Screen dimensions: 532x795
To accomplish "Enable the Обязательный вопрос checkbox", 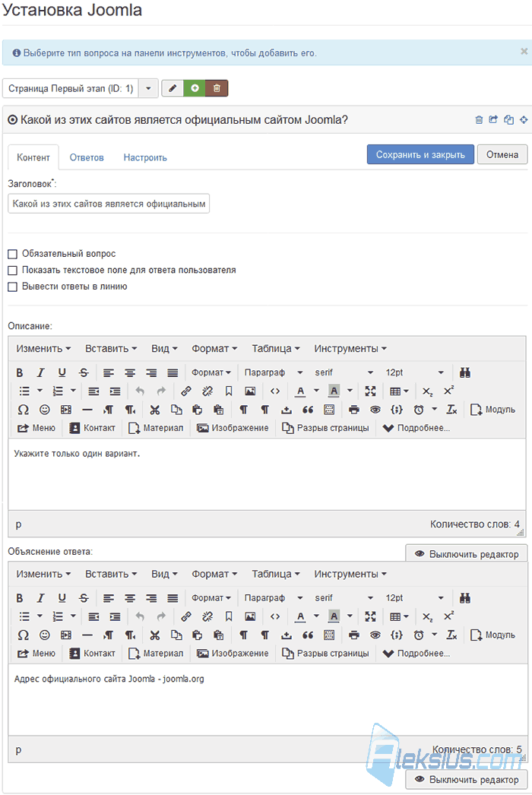I will [x=13, y=254].
